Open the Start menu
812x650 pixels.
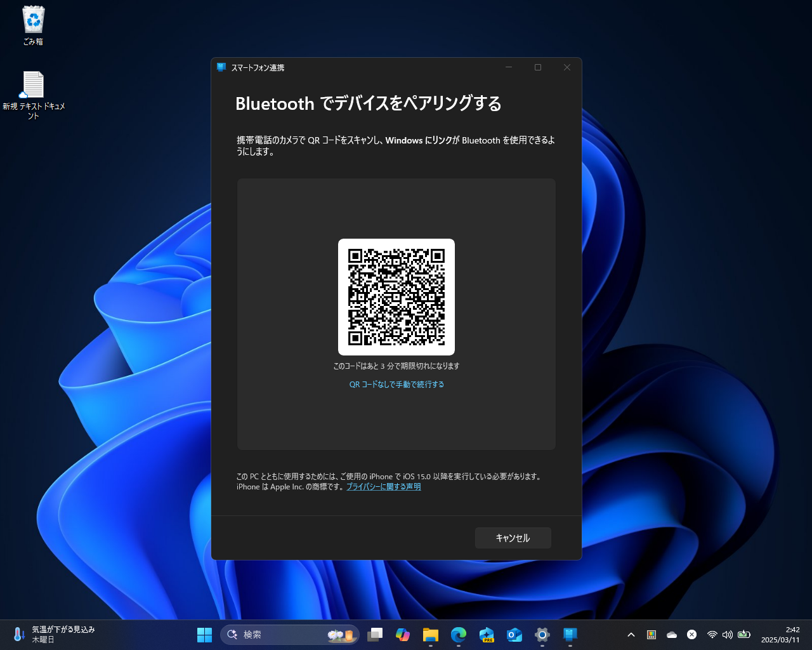coord(204,634)
